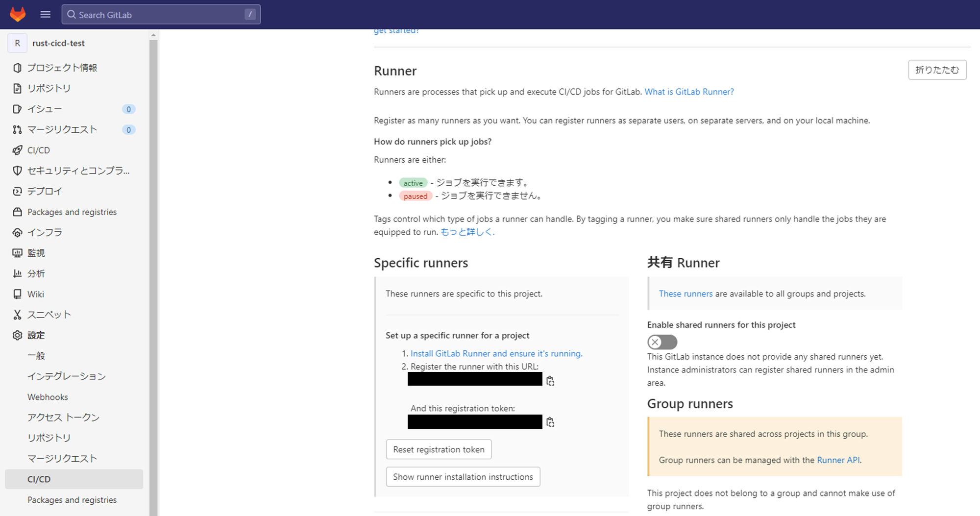980x516 pixels.
Task: Copy the registration token using the clipboard icon
Action: tap(550, 422)
